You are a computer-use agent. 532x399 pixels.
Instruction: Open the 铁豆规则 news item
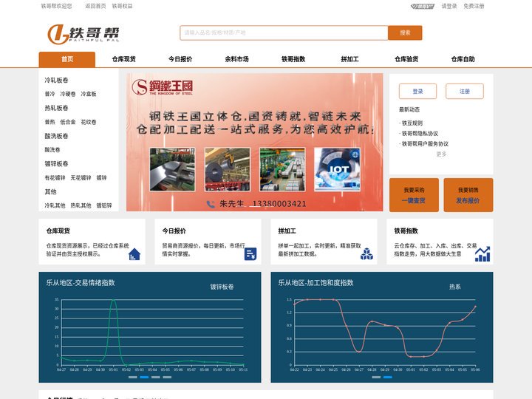click(412, 123)
